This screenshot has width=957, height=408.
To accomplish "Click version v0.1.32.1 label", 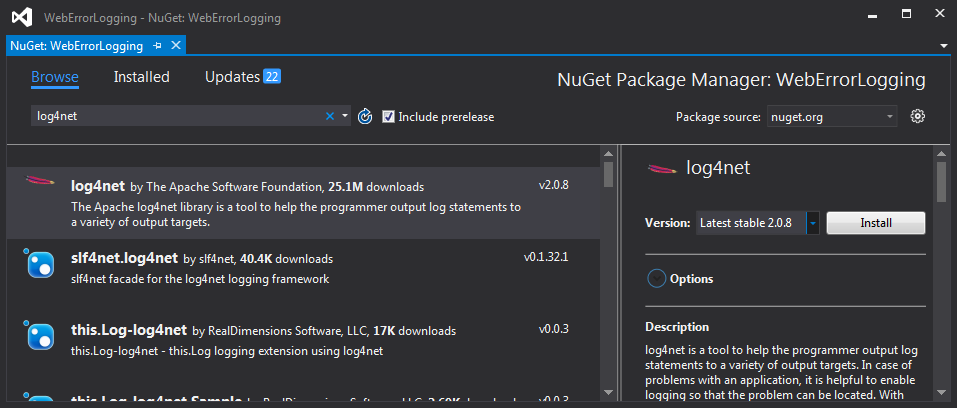I will [546, 257].
